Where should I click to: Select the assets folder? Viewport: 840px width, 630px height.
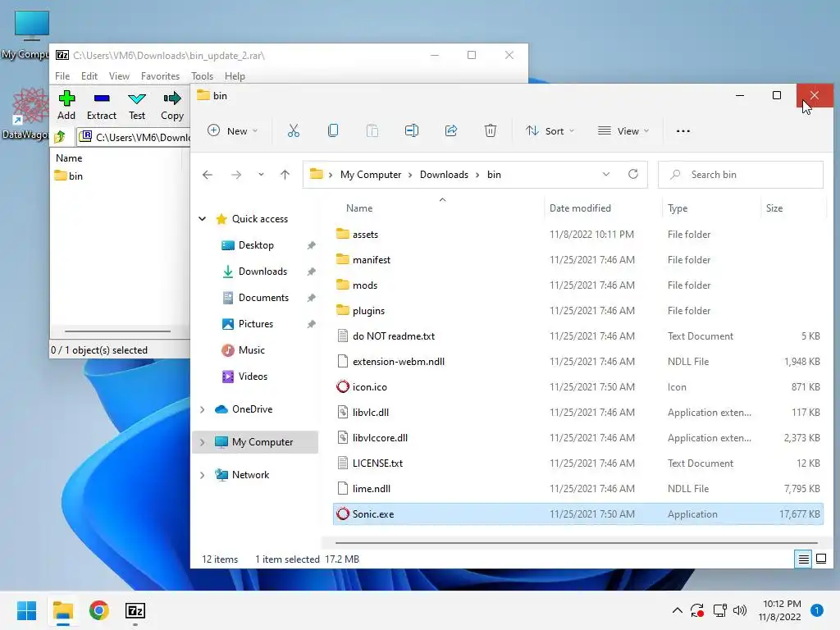[578, 234]
